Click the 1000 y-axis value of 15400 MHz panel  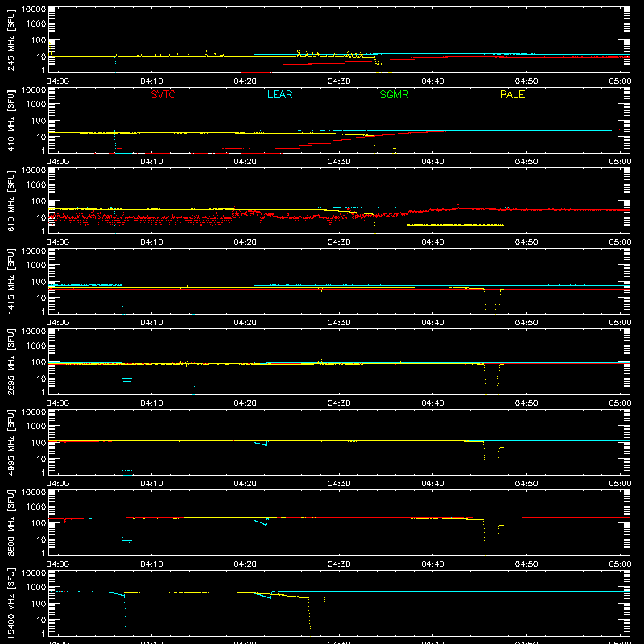point(36,588)
